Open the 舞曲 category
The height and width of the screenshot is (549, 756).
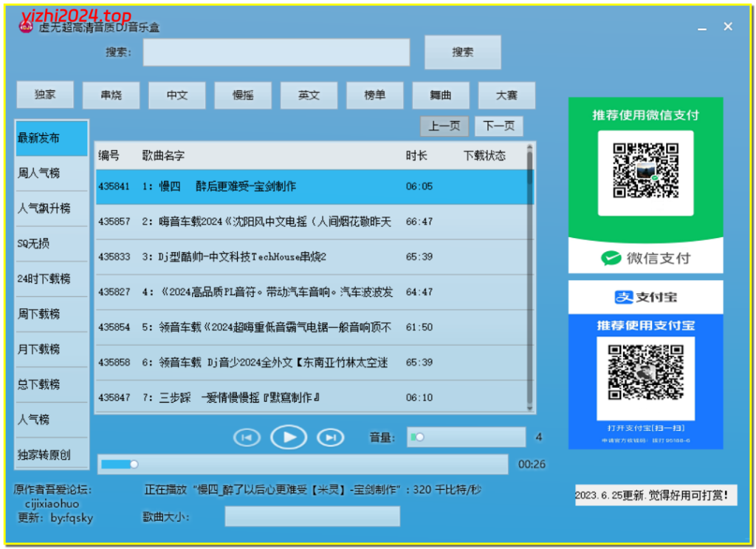[x=441, y=95]
